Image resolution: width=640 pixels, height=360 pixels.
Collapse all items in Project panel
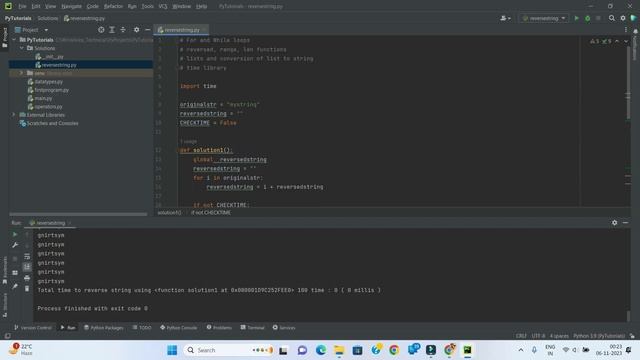[x=123, y=30]
